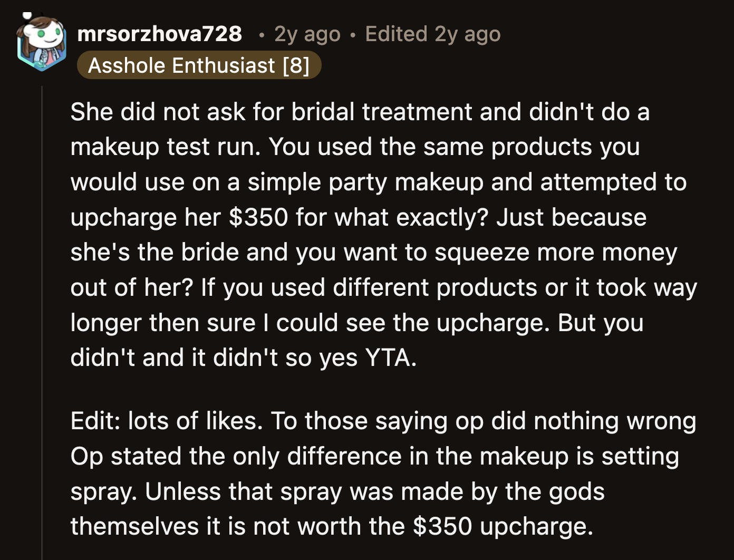Image resolution: width=734 pixels, height=560 pixels.
Task: Select the Asshole Enthusiast [8] flair badge
Action: point(199,65)
